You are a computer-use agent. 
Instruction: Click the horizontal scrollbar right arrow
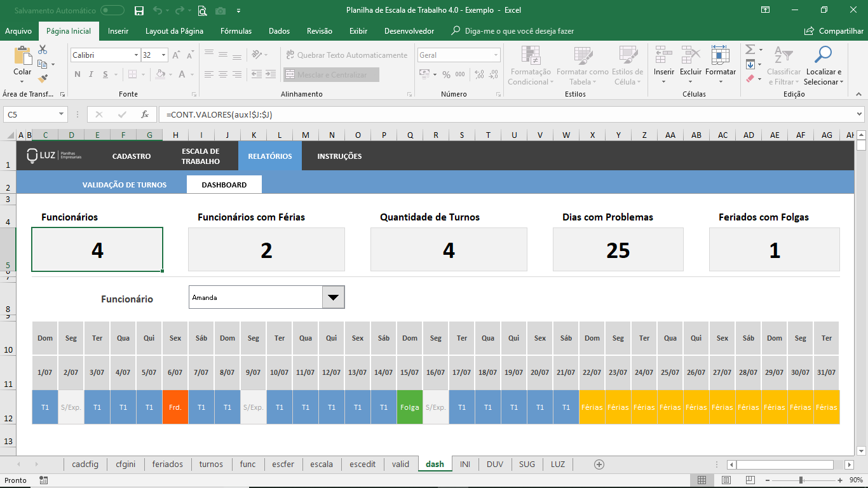click(850, 464)
